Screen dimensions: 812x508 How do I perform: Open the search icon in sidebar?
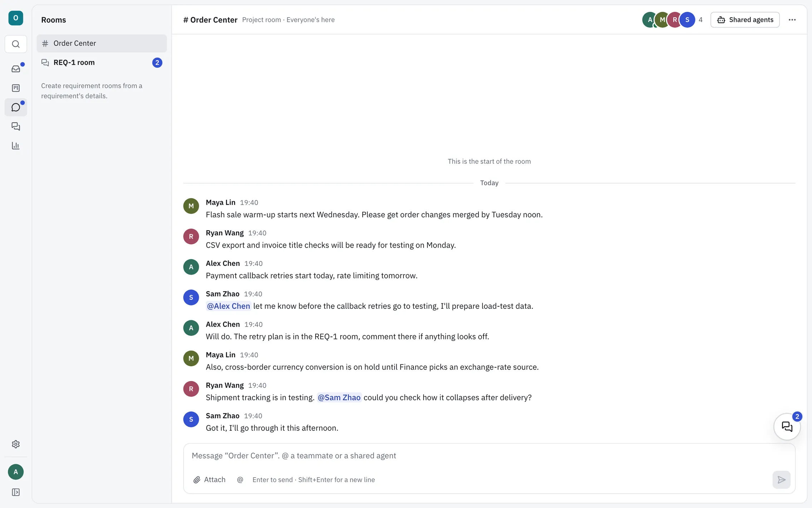tap(16, 44)
